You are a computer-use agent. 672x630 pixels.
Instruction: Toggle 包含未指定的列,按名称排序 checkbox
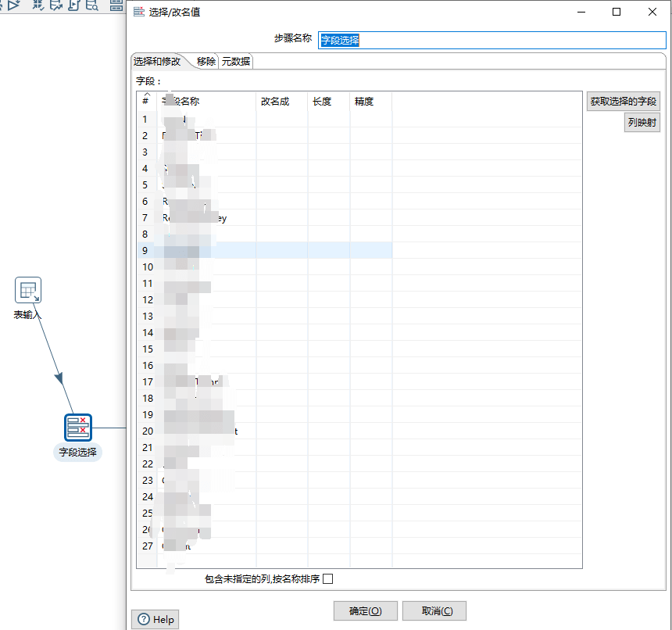328,579
